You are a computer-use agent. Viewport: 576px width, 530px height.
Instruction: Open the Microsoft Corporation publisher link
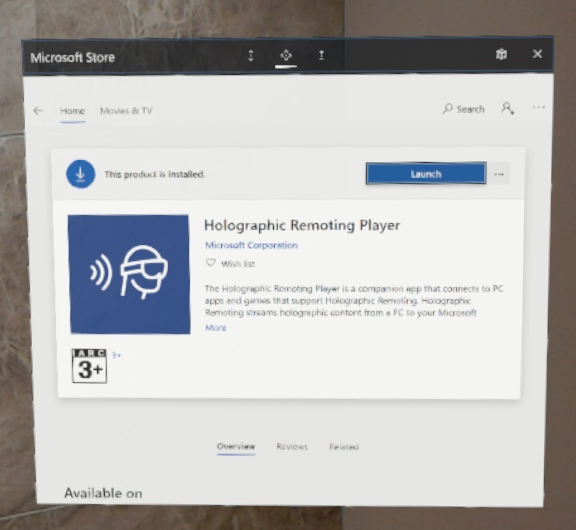pos(251,245)
